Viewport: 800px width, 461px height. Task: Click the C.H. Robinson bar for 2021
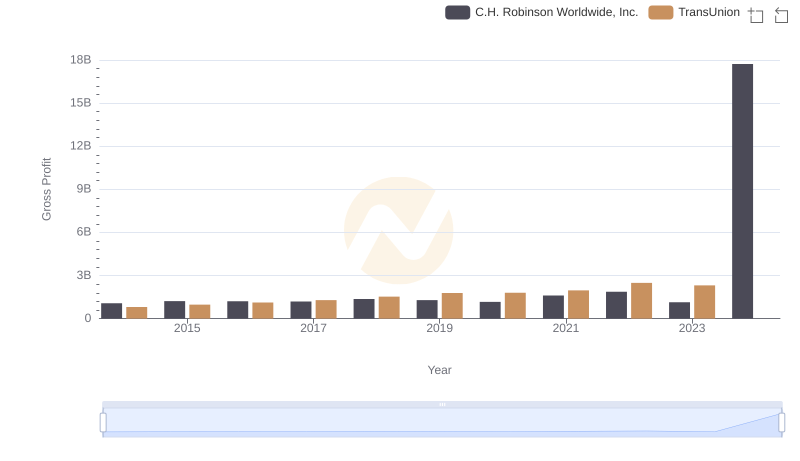553,307
